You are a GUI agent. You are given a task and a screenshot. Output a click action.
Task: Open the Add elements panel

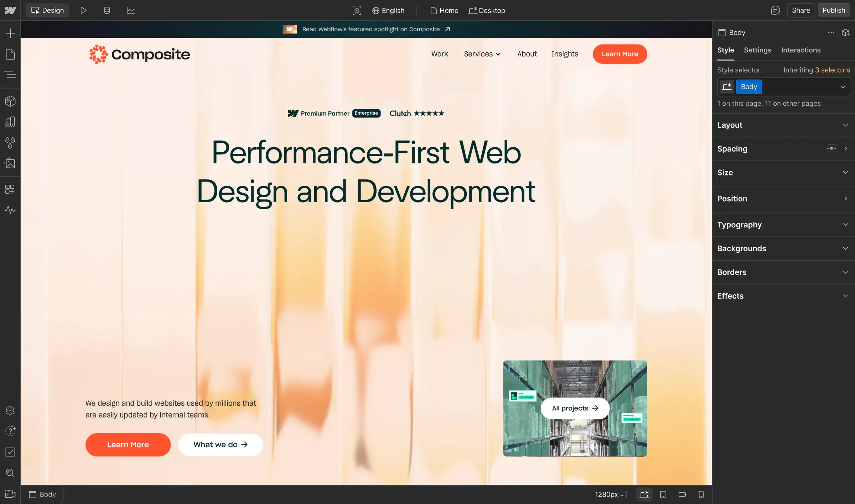click(x=10, y=33)
